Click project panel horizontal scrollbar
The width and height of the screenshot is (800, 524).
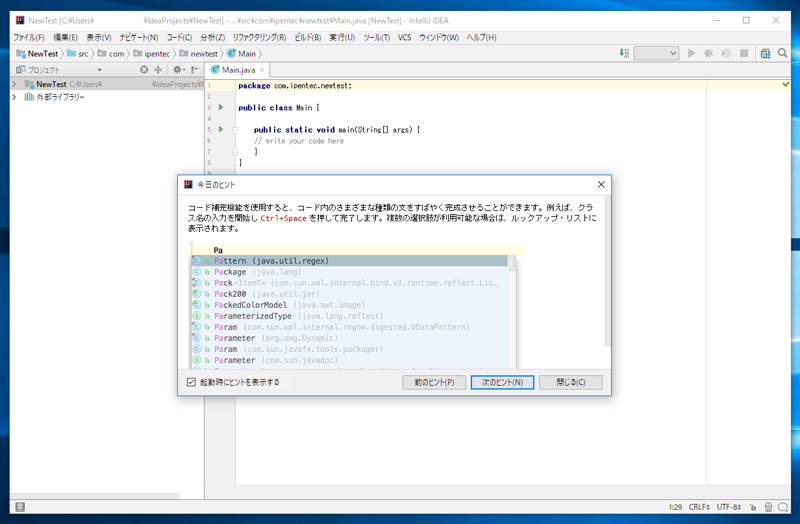coord(95,495)
